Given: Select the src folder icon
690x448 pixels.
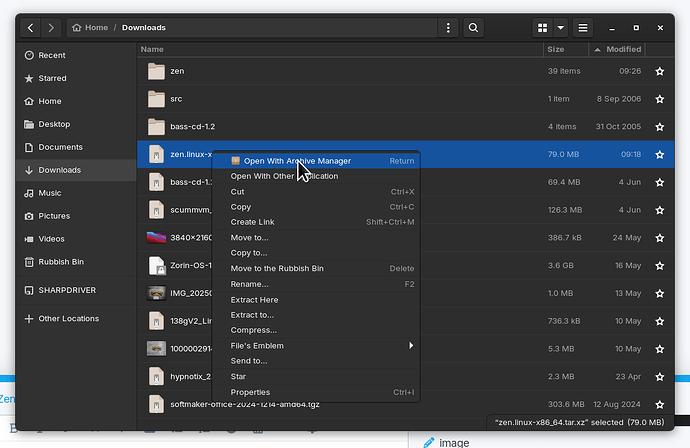Looking at the screenshot, I should click(156, 99).
